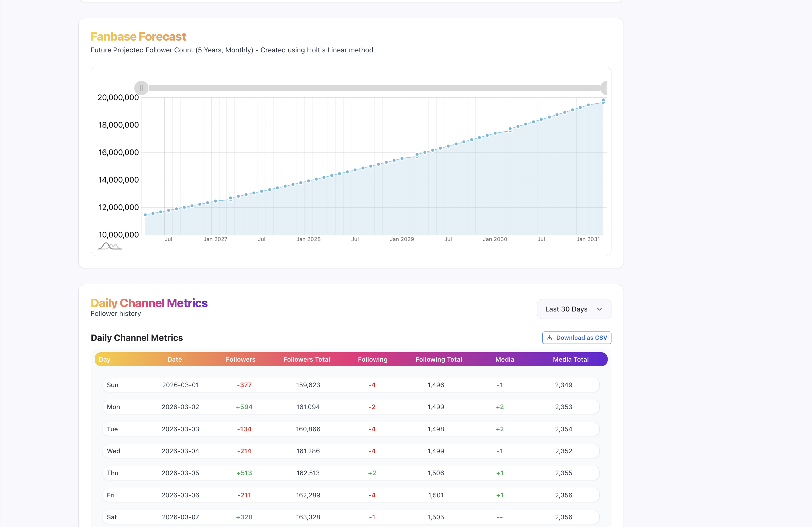
Task: Click the Followers Total column header
Action: point(306,359)
